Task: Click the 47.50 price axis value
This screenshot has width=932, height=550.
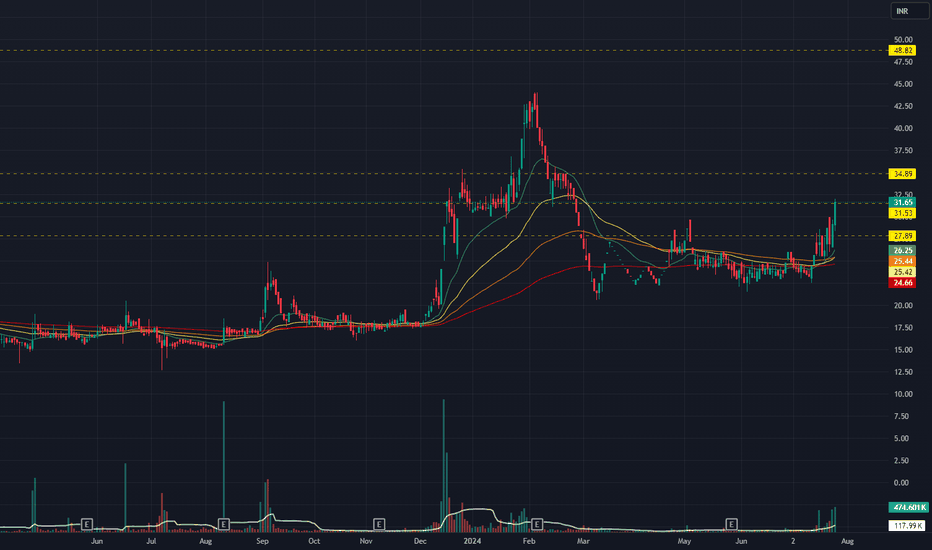Action: pos(903,62)
